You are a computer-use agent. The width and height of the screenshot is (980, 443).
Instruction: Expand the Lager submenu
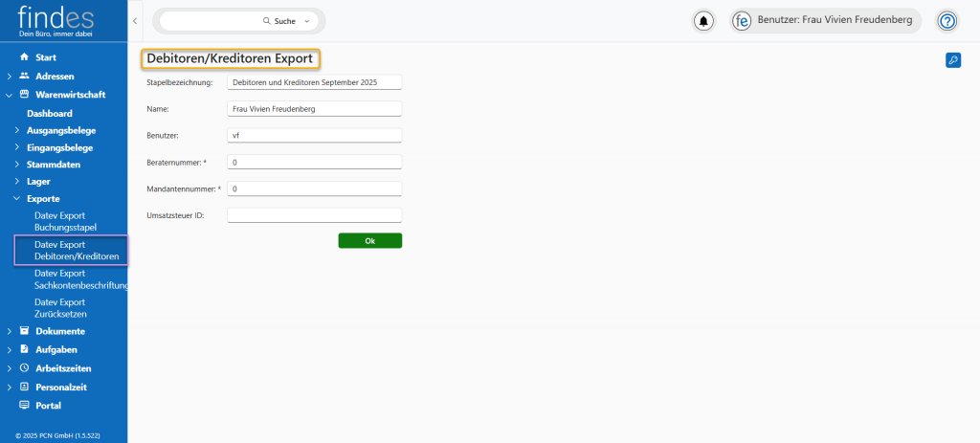point(17,181)
